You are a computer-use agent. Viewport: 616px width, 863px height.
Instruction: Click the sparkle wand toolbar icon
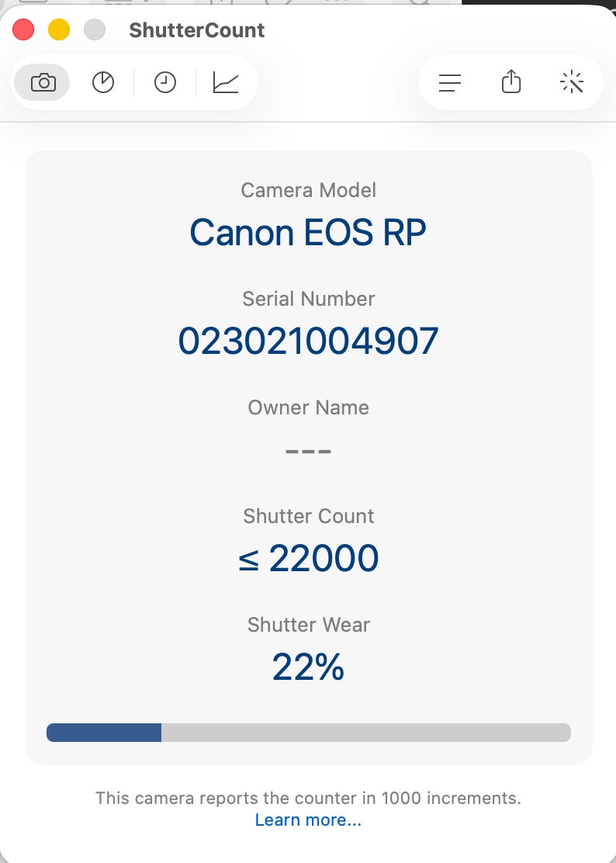click(x=572, y=82)
